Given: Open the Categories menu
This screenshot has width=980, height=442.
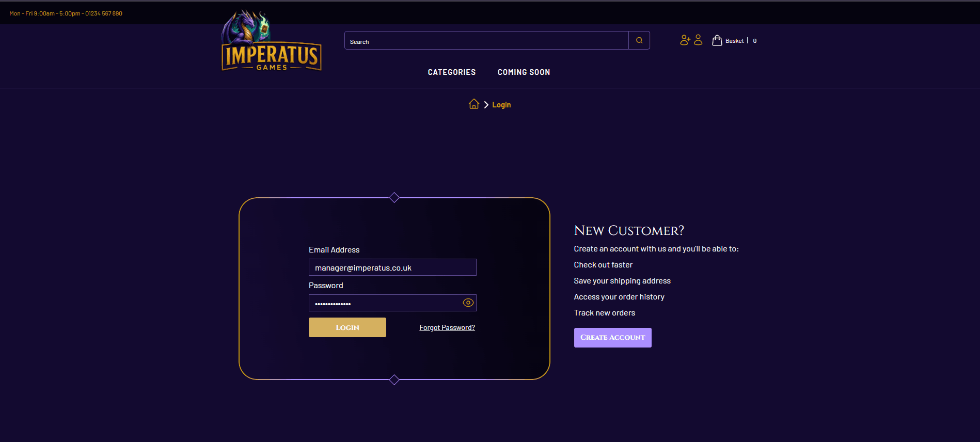Looking at the screenshot, I should coord(452,72).
